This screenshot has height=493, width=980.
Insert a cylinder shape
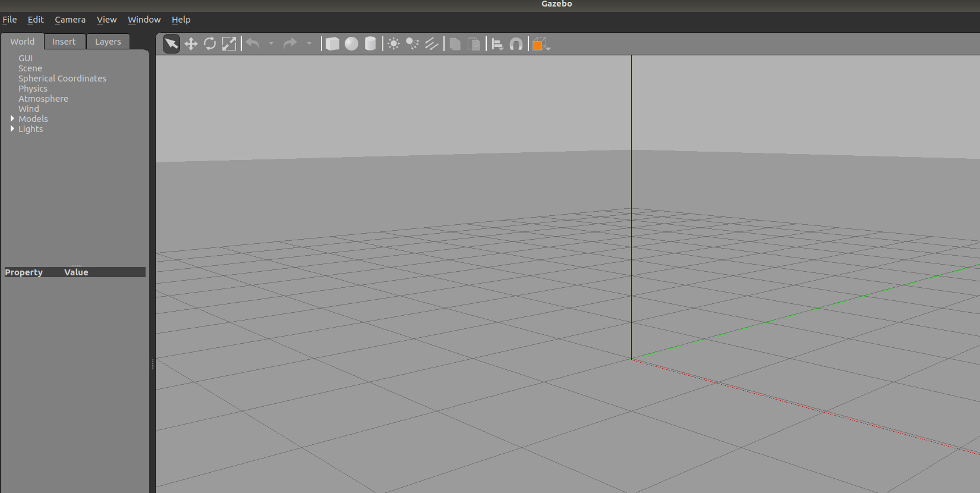tap(370, 44)
